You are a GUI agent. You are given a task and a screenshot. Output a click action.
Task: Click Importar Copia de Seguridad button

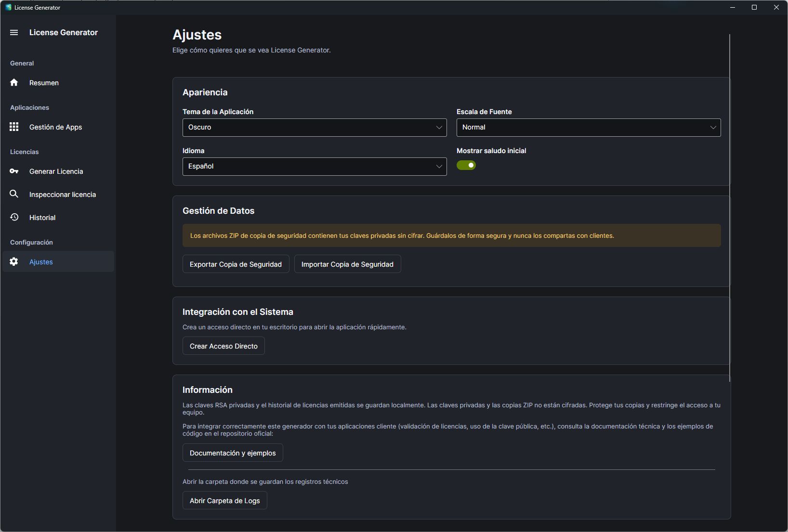[347, 264]
